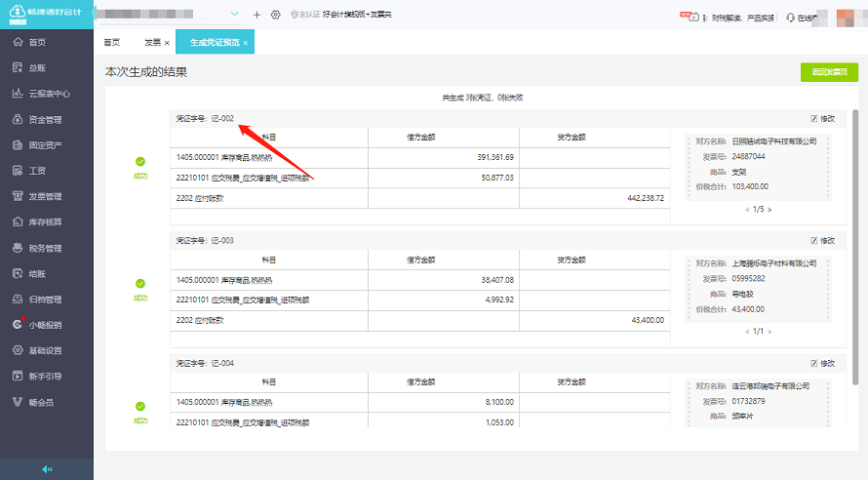Open 税务管理 module

click(45, 248)
